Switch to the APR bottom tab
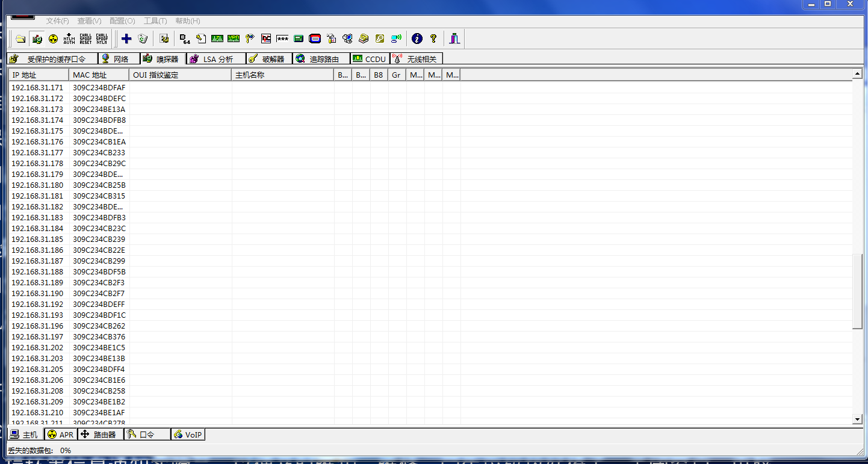Viewport: 868px width, 464px height. pyautogui.click(x=61, y=435)
